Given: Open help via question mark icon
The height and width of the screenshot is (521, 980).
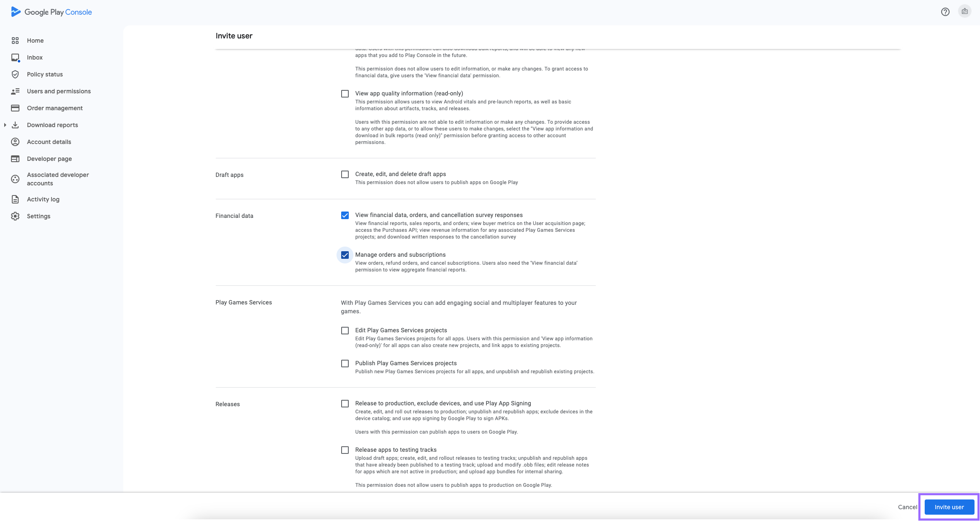Looking at the screenshot, I should click(x=945, y=12).
